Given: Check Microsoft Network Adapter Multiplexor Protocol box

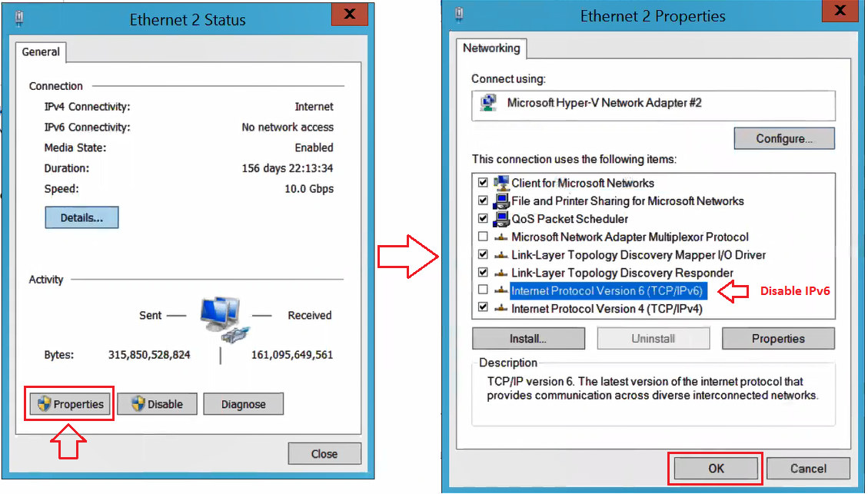Looking at the screenshot, I should [483, 236].
